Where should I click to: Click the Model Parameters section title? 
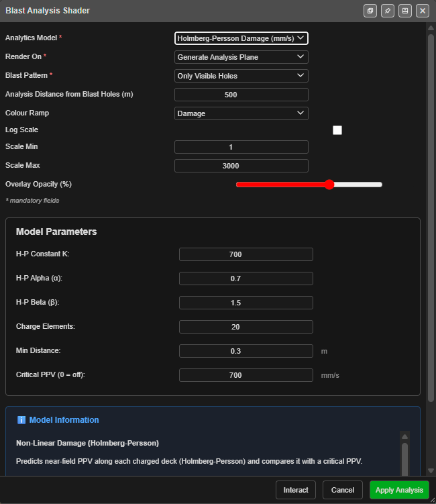(x=56, y=232)
